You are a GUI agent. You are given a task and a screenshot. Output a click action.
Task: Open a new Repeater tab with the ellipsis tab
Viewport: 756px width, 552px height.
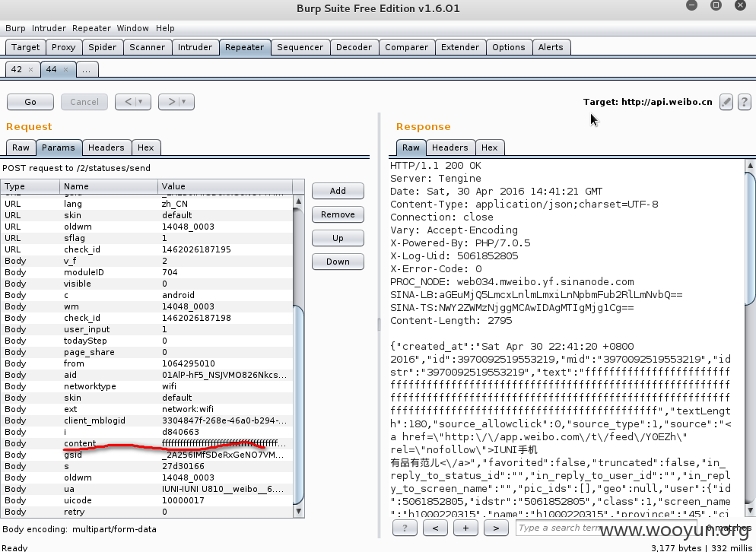point(87,69)
